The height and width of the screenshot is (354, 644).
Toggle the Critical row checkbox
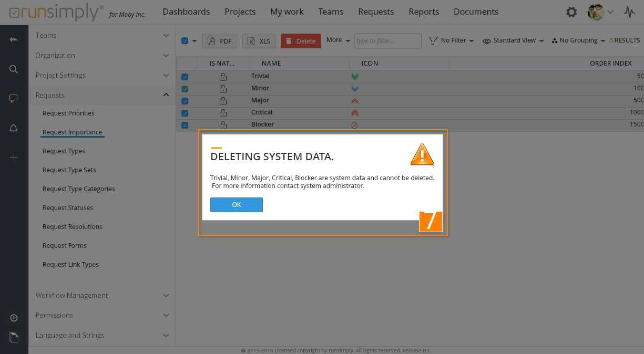185,113
